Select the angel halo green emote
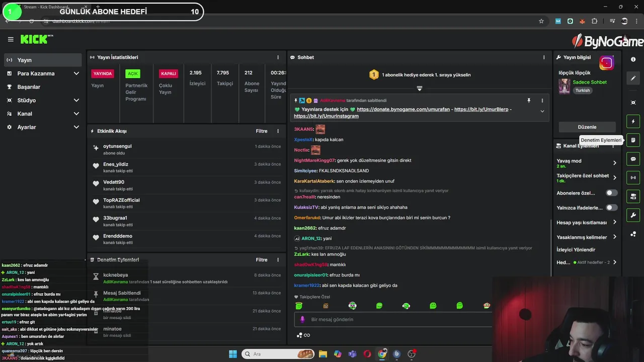Image resolution: width=644 pixels, height=362 pixels. (x=299, y=306)
